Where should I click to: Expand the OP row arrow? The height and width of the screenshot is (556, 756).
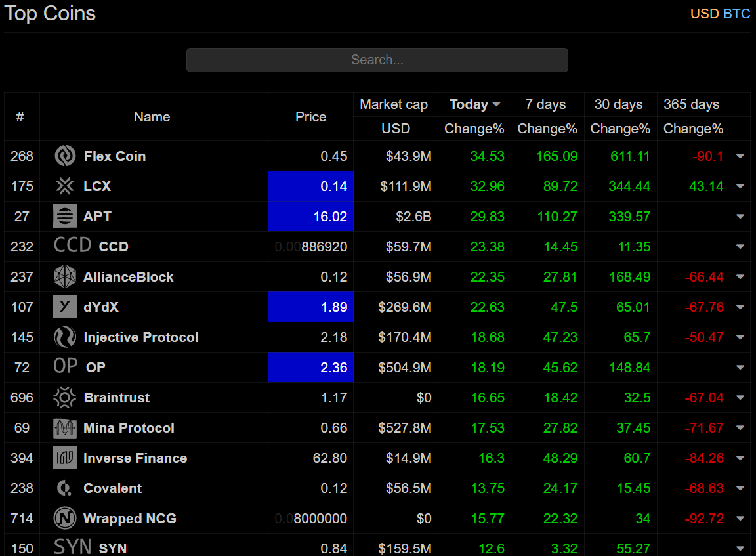pos(740,368)
